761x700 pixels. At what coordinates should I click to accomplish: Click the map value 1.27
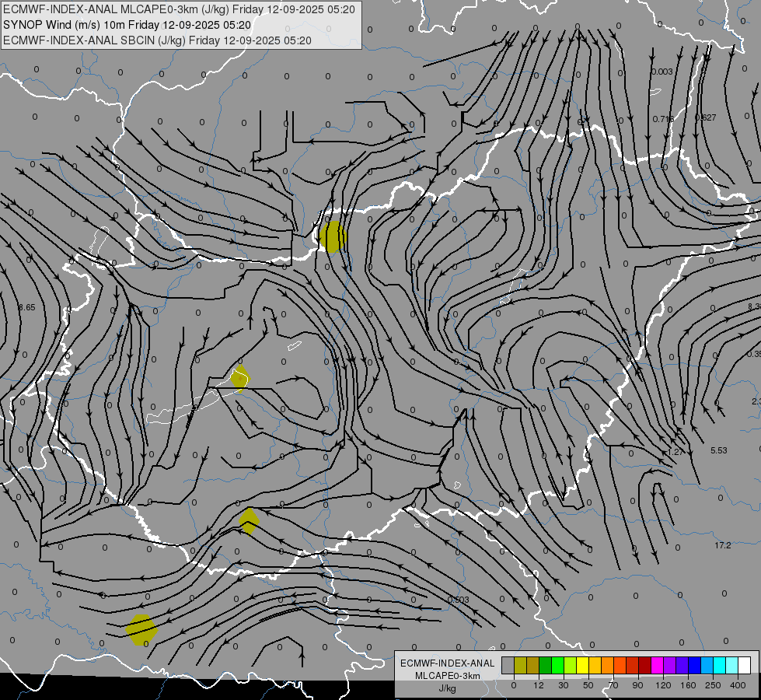pos(675,452)
